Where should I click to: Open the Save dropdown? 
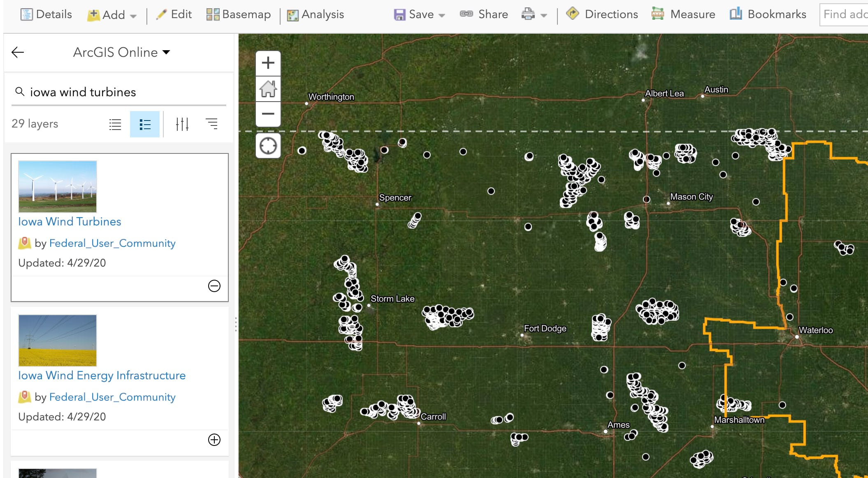[x=419, y=14]
